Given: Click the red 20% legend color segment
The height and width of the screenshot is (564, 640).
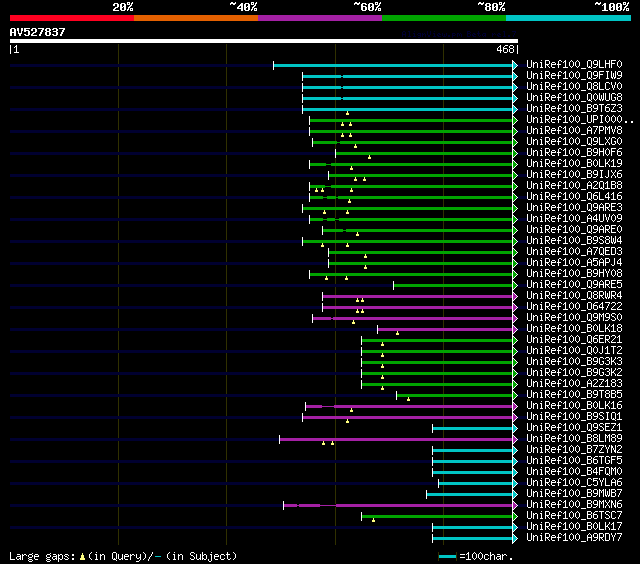Looking at the screenshot, I should pos(72,18).
